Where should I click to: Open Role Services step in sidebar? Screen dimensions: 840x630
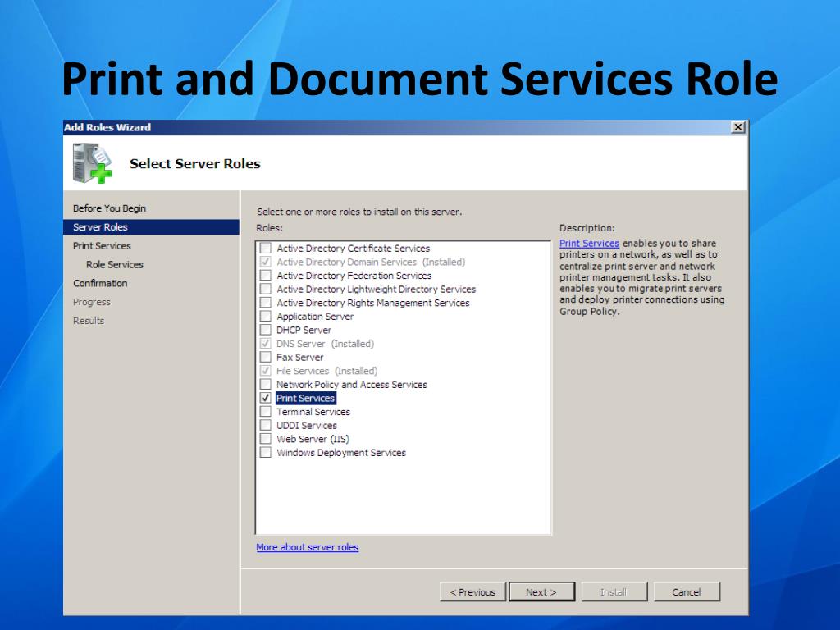point(115,264)
